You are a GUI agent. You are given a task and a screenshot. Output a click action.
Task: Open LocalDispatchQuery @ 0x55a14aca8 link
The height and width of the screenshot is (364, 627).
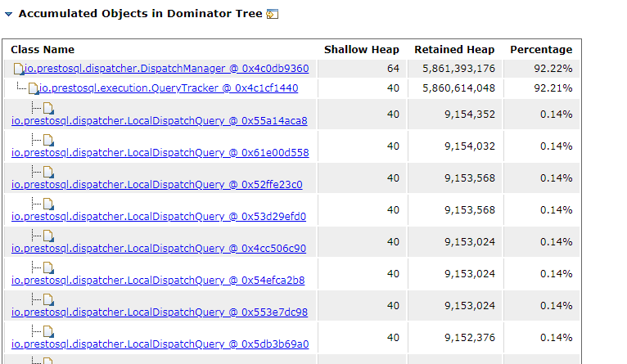click(159, 121)
